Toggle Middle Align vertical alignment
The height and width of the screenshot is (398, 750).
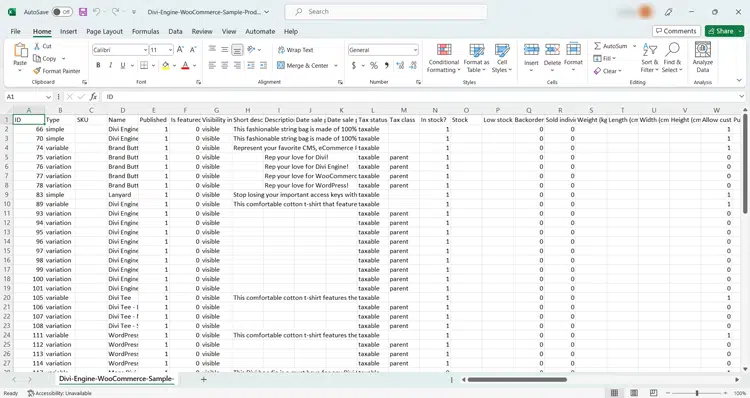[224, 50]
